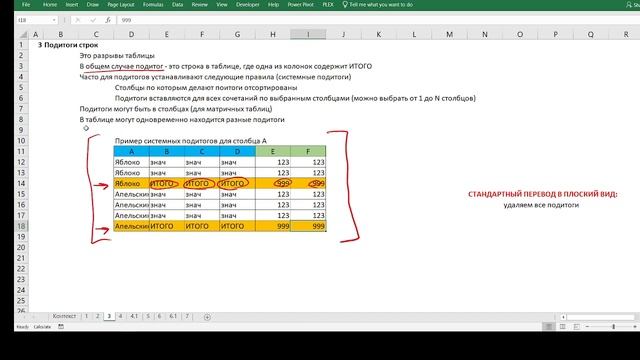Click the horizontal scrollbar left arrow

[563, 317]
